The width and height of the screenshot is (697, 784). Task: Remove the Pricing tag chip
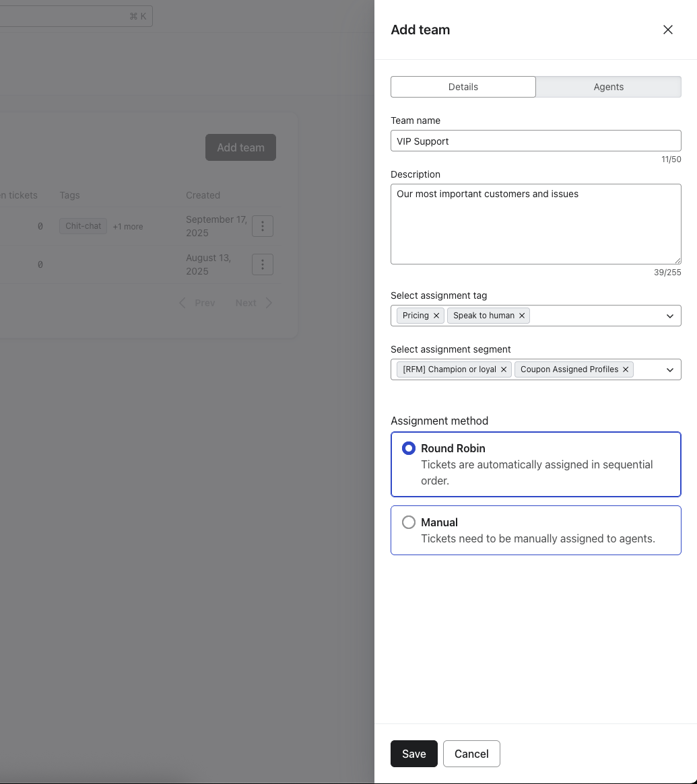(x=436, y=316)
